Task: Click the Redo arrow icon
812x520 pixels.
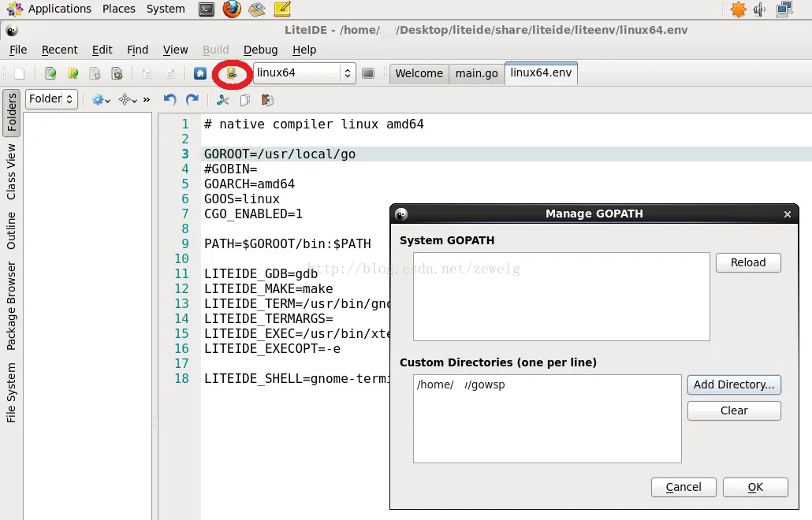Action: coord(192,99)
